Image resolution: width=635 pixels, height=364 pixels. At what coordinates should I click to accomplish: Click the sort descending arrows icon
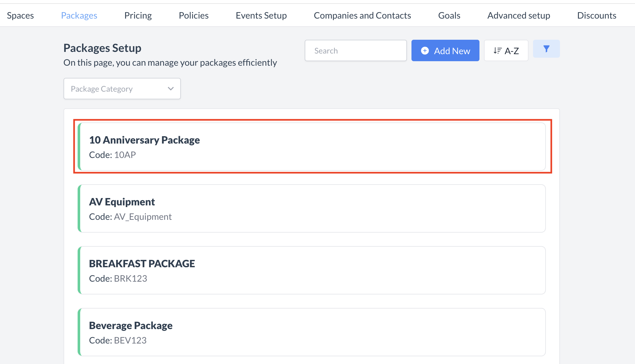click(x=498, y=50)
